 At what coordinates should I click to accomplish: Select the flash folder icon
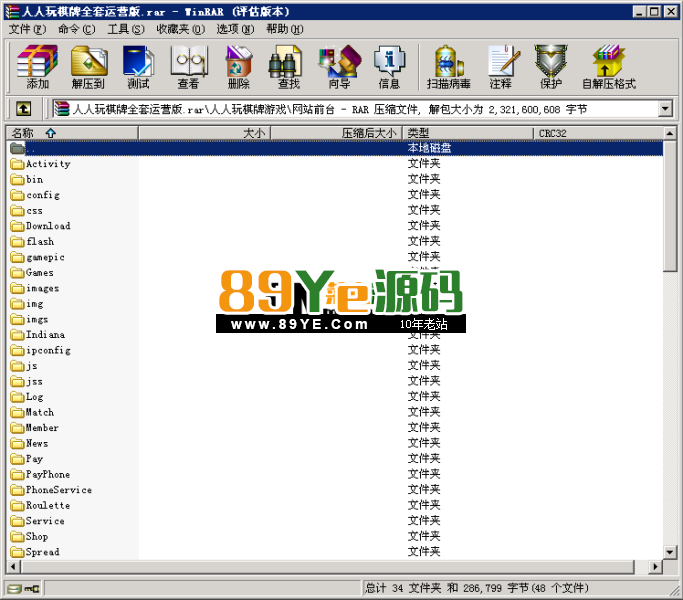(17, 241)
